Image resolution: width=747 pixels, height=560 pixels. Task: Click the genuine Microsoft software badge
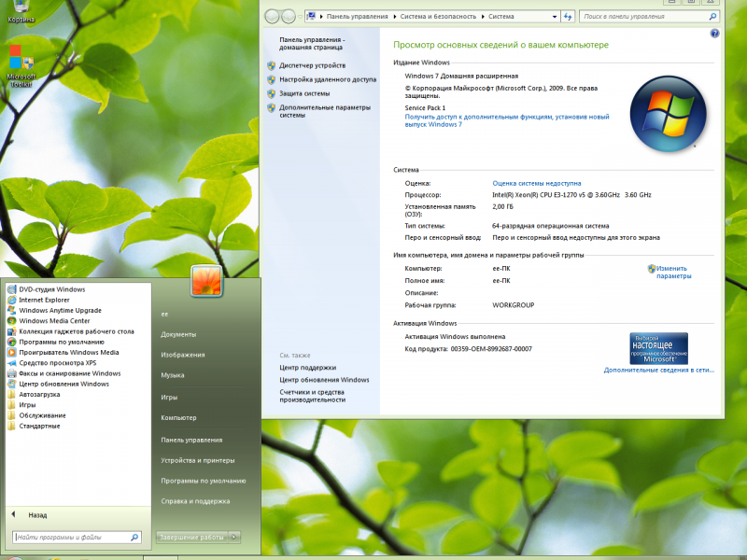point(659,348)
